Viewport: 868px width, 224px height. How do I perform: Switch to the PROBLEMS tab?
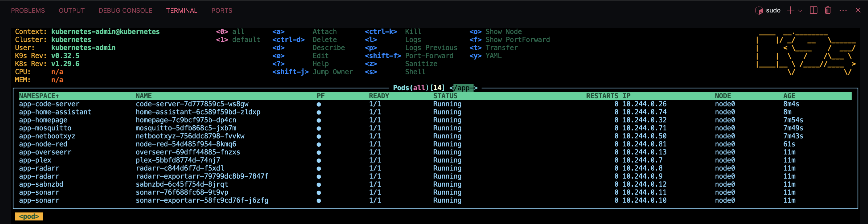click(28, 10)
